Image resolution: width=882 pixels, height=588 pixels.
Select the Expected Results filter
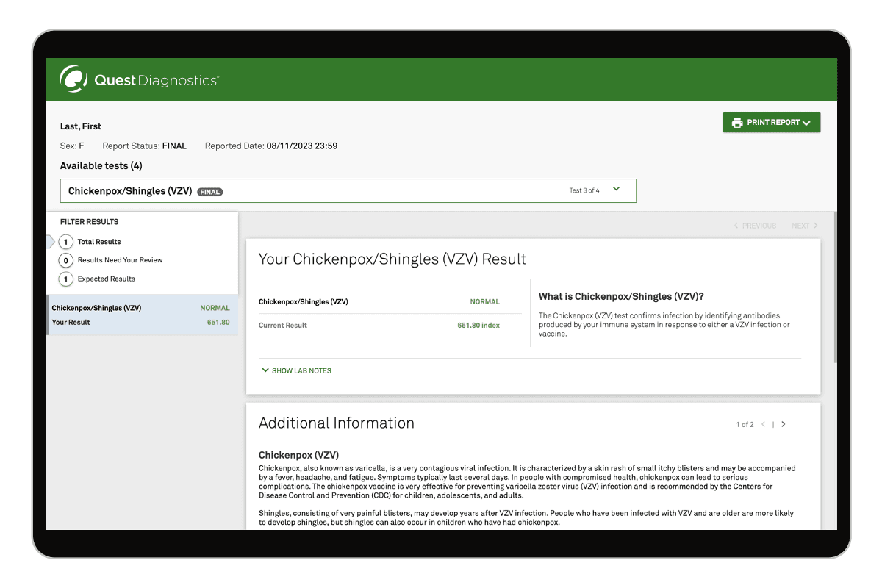(x=106, y=279)
